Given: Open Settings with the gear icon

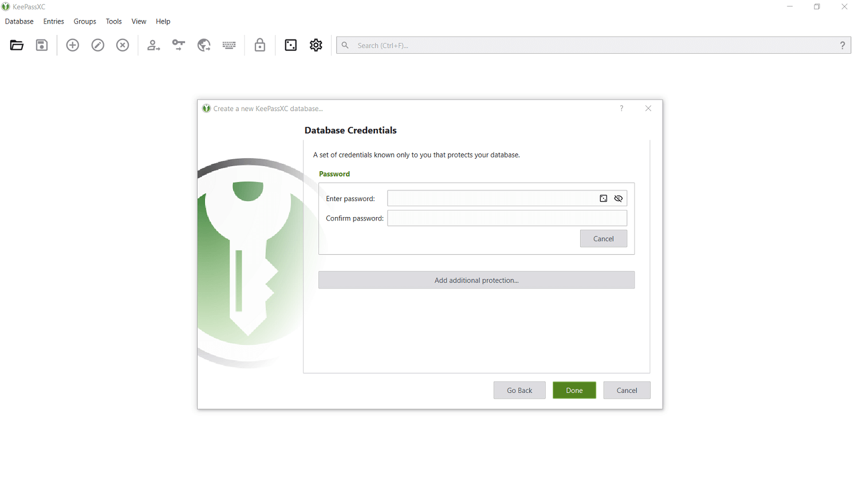Looking at the screenshot, I should tap(316, 45).
